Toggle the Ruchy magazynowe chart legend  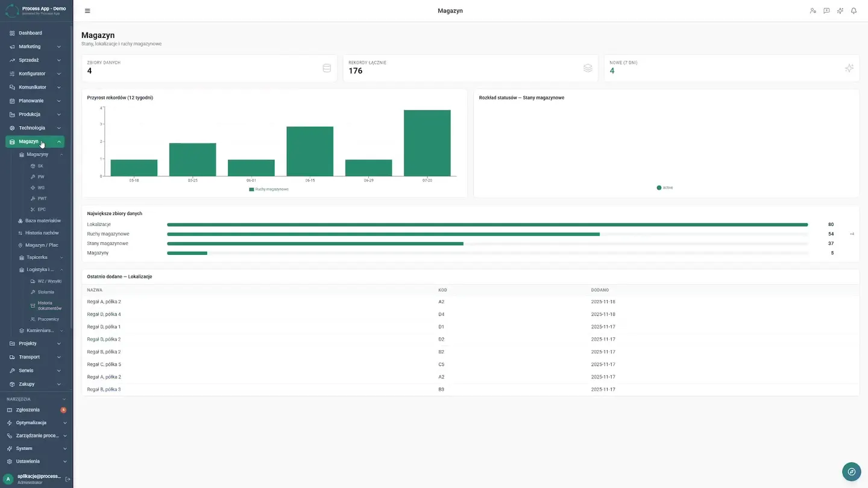point(269,189)
